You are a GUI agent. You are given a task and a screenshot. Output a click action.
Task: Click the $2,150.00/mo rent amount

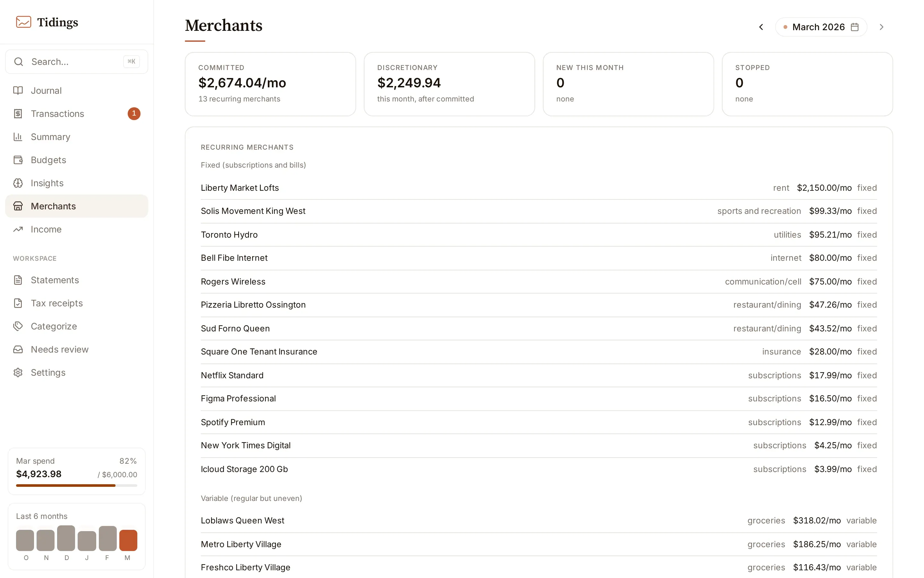tap(824, 188)
